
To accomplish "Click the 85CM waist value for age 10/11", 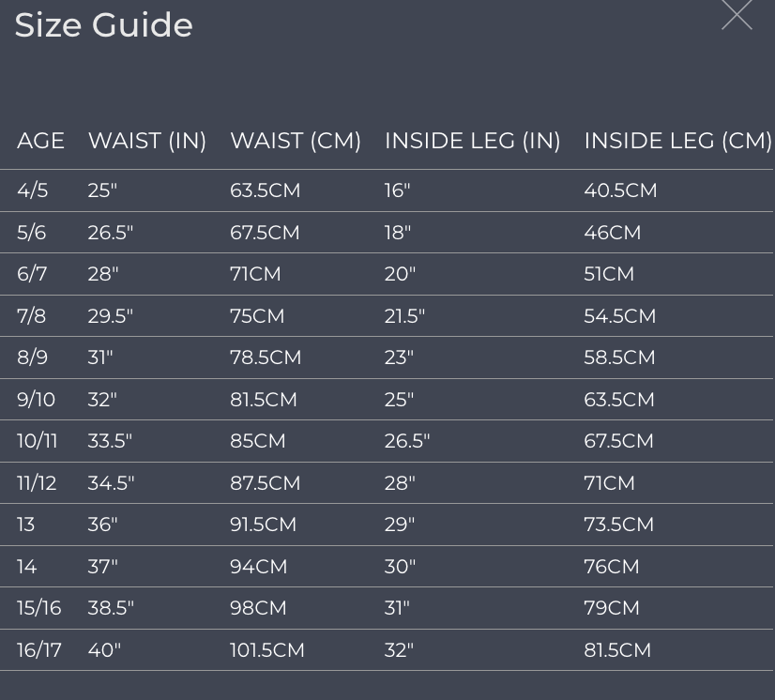I will click(258, 441).
